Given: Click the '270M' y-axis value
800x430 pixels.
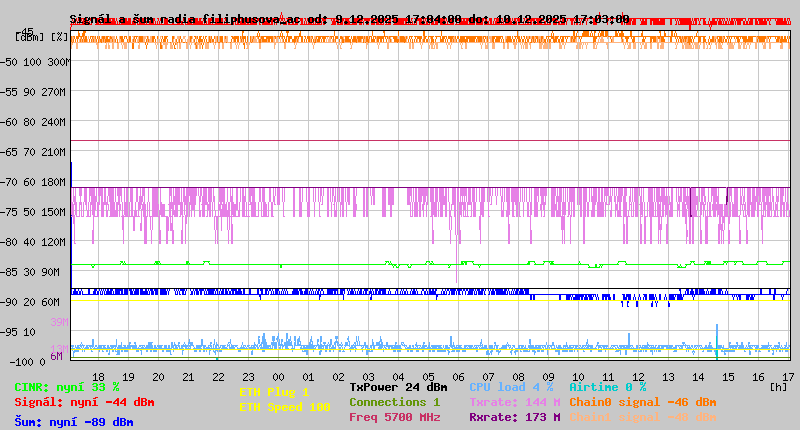Looking at the screenshot, I should pyautogui.click(x=53, y=92).
